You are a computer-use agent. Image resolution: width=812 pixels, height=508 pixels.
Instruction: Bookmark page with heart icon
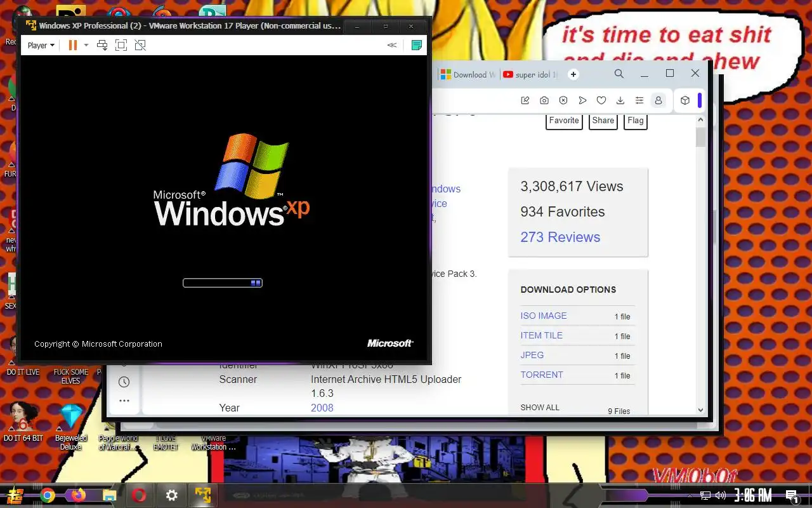(601, 100)
